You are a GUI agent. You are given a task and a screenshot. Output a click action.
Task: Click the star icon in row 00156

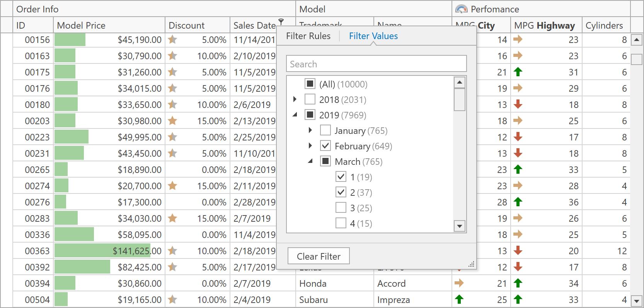(173, 39)
